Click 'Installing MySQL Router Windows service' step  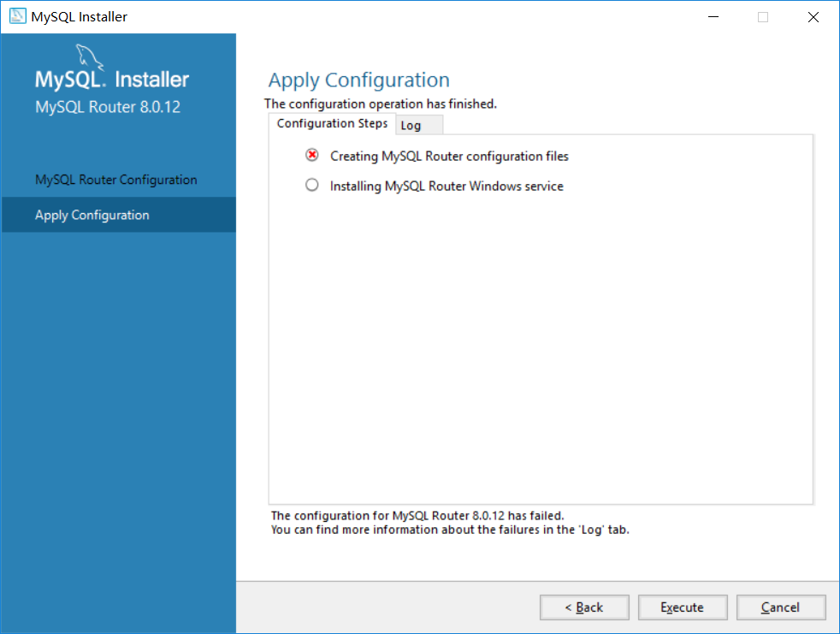pos(447,186)
